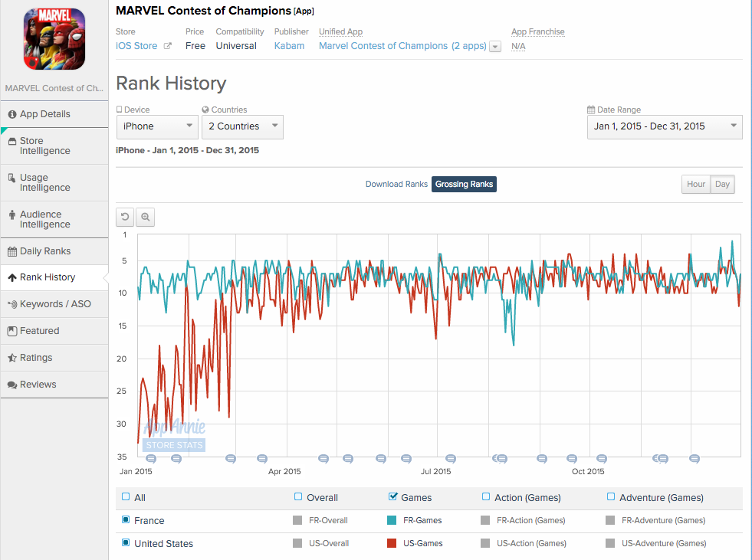Click the Store Intelligence storefront icon

tap(12, 142)
